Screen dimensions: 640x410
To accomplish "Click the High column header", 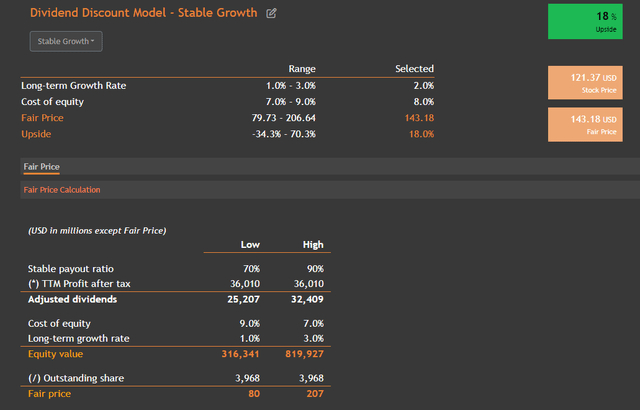I will 313,245.
